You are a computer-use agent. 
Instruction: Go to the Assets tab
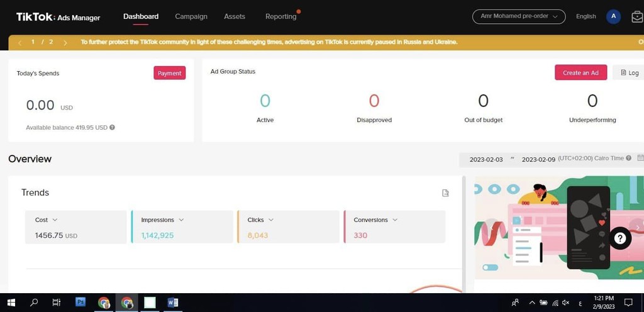pos(235,16)
